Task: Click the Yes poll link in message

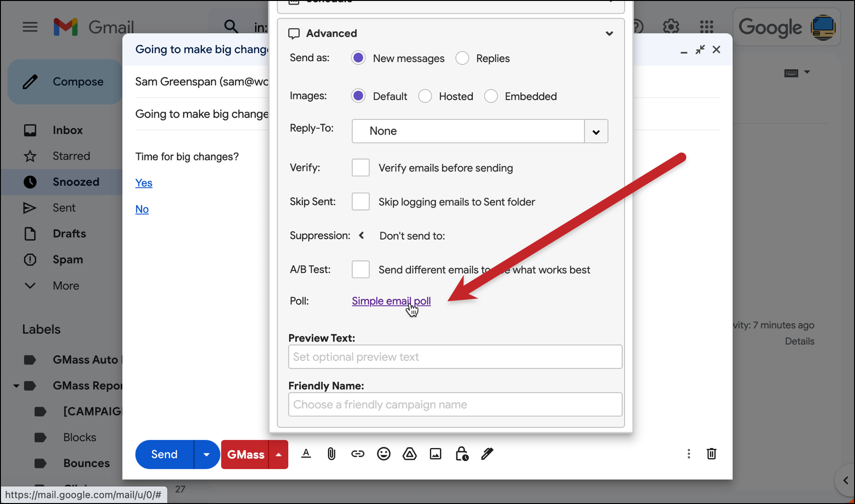Action: pyautogui.click(x=144, y=183)
